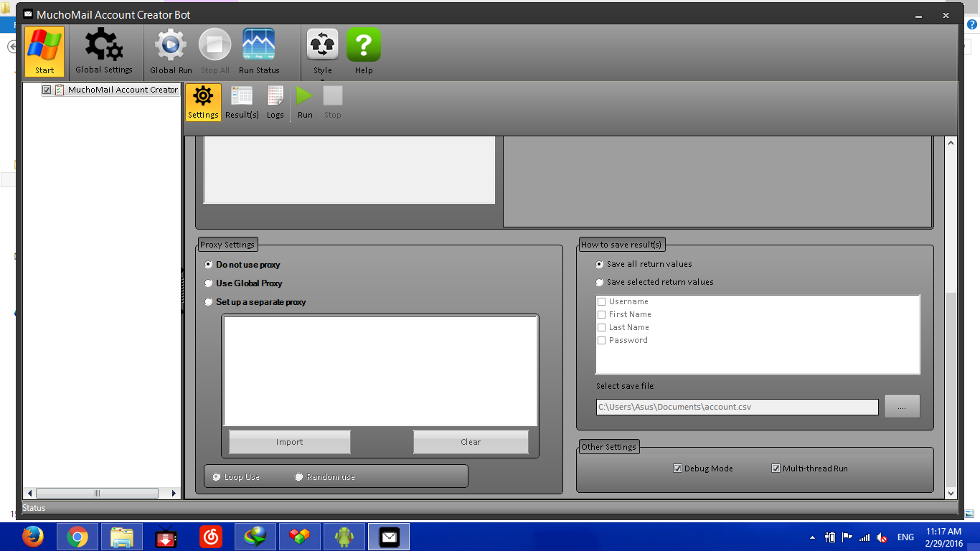
Task: Click the vertical scrollbar down arrow
Action: (x=951, y=494)
